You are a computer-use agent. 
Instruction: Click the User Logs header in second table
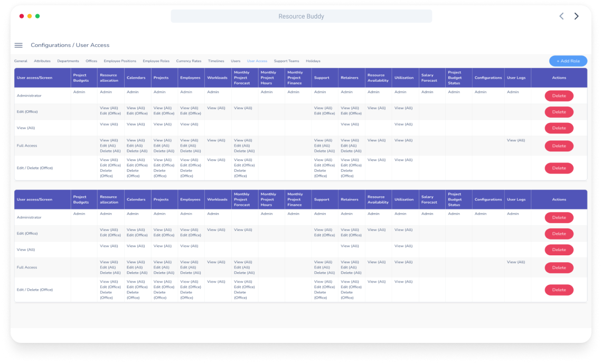(x=516, y=199)
